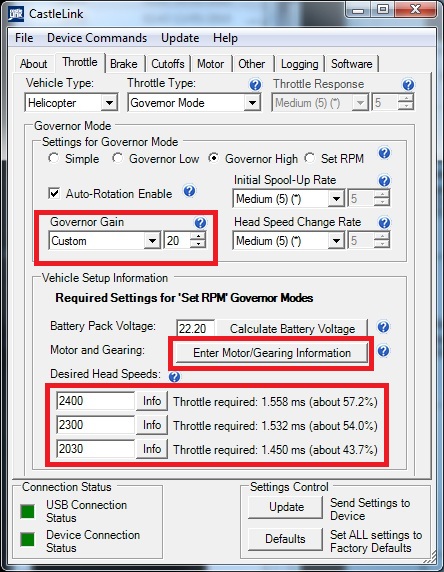Screen dimensions: 444x572
Task: Click the 'Required Settings for 'Set RPM' Governor Modes' heading
Action: point(184,298)
